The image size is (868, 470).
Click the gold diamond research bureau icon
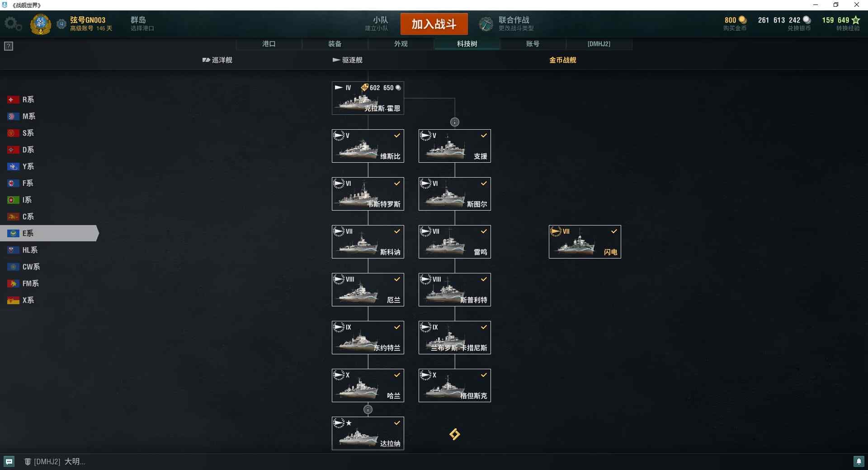coord(455,434)
